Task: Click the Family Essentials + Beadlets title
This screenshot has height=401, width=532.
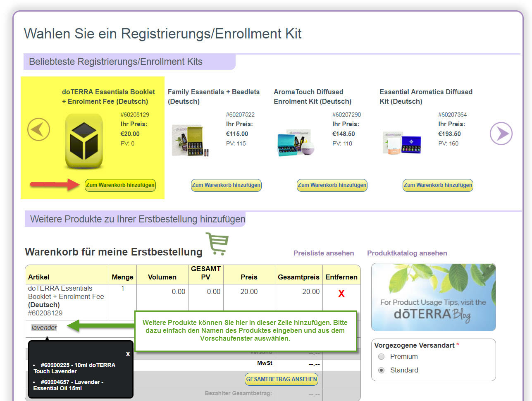Action: pos(214,97)
